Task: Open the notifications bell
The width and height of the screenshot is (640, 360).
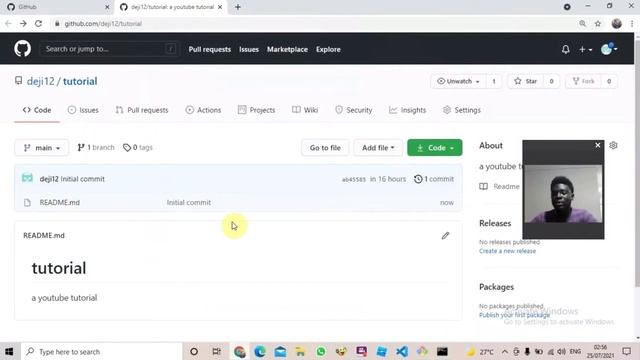Action: point(565,49)
